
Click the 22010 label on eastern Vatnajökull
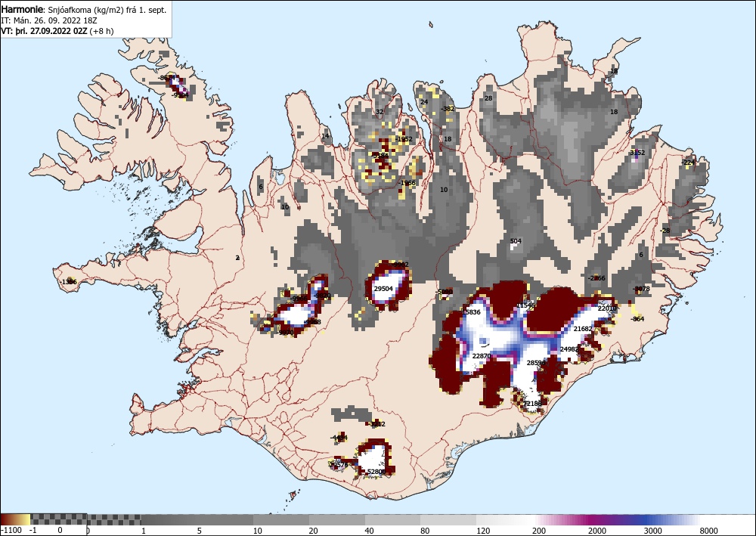[x=607, y=308]
